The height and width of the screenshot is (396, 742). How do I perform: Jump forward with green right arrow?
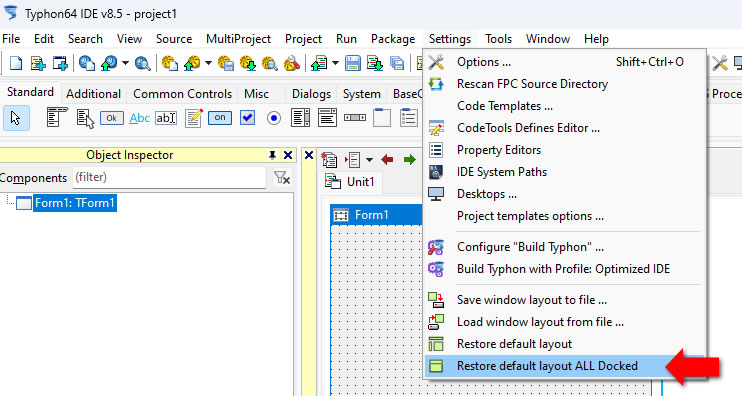pos(410,160)
